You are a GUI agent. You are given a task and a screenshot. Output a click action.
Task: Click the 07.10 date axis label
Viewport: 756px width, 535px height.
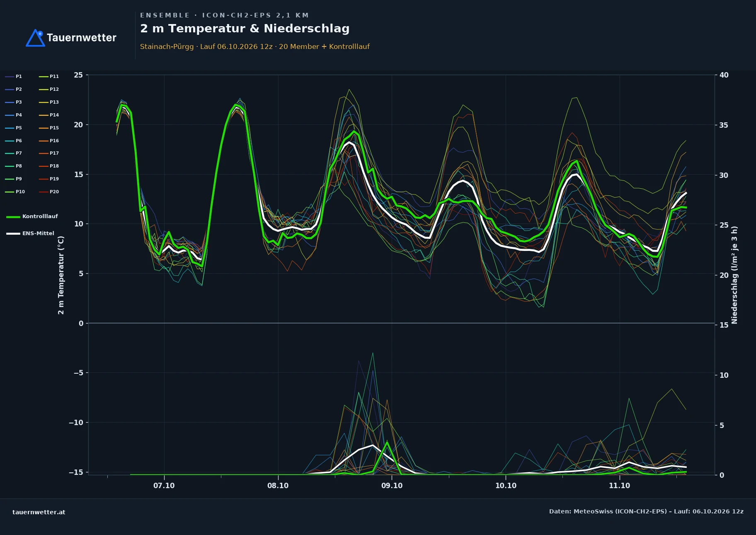pos(164,486)
